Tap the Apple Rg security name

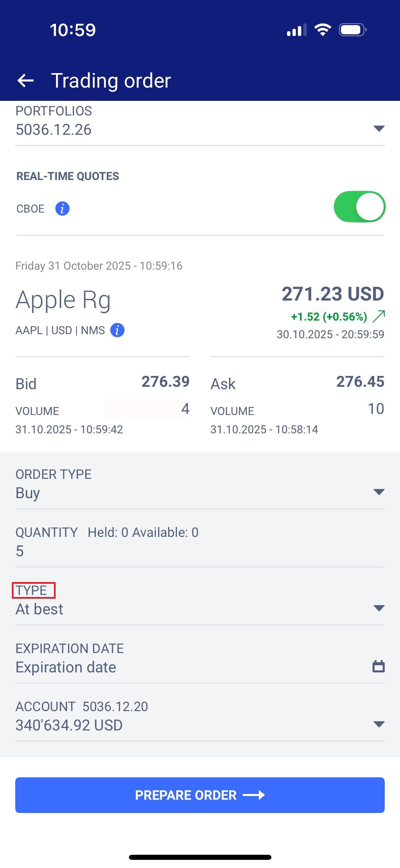tap(63, 300)
